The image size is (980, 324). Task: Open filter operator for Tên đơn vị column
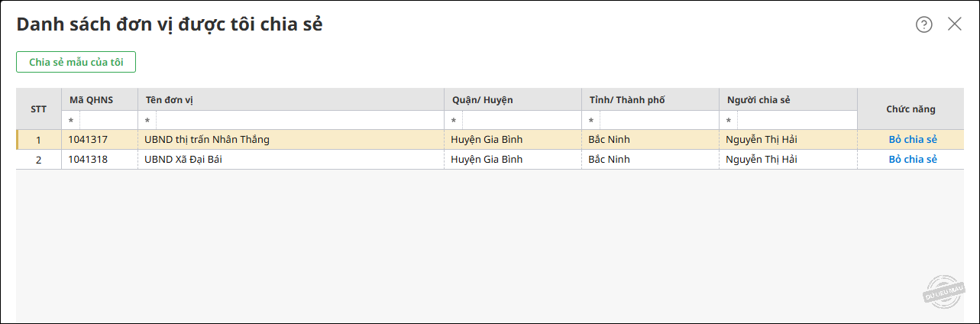click(147, 121)
